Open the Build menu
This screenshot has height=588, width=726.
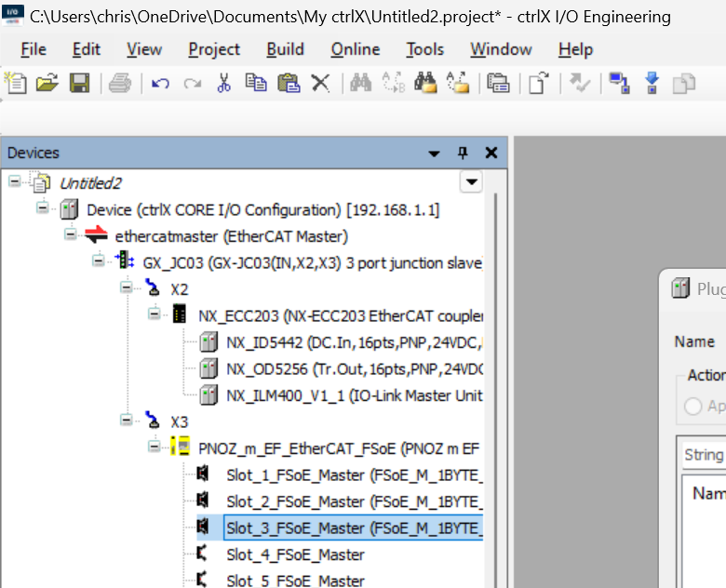tap(285, 49)
